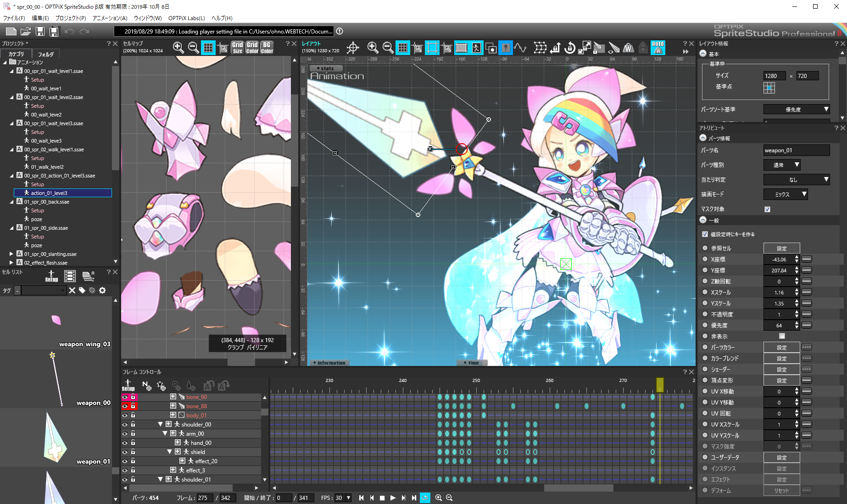Viewport: 847px width, 504px height.
Task: Toggle loop playback button
Action: [x=425, y=498]
